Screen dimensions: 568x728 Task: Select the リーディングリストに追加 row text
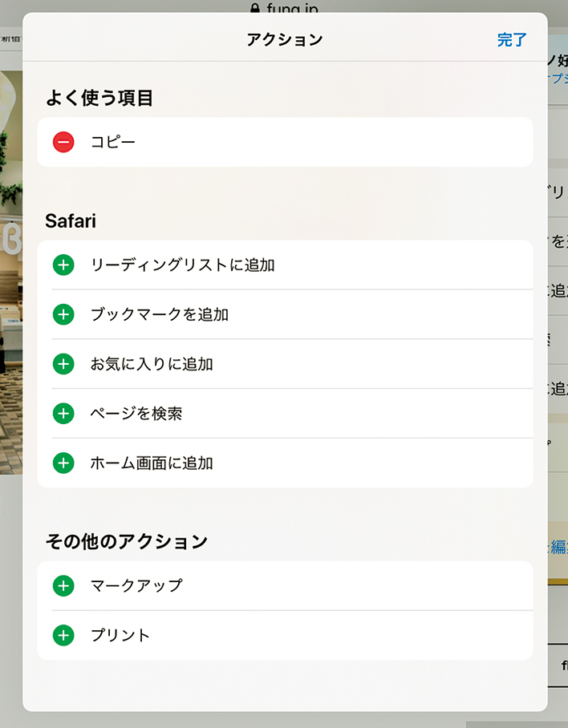coord(183,265)
